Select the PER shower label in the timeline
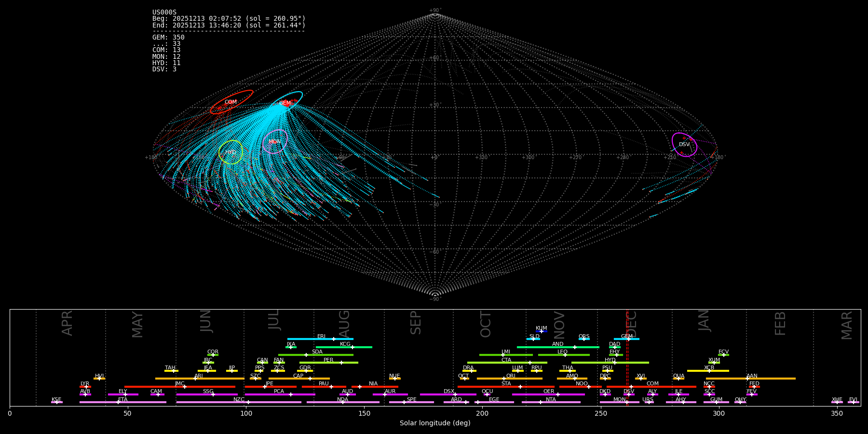 (x=328, y=360)
